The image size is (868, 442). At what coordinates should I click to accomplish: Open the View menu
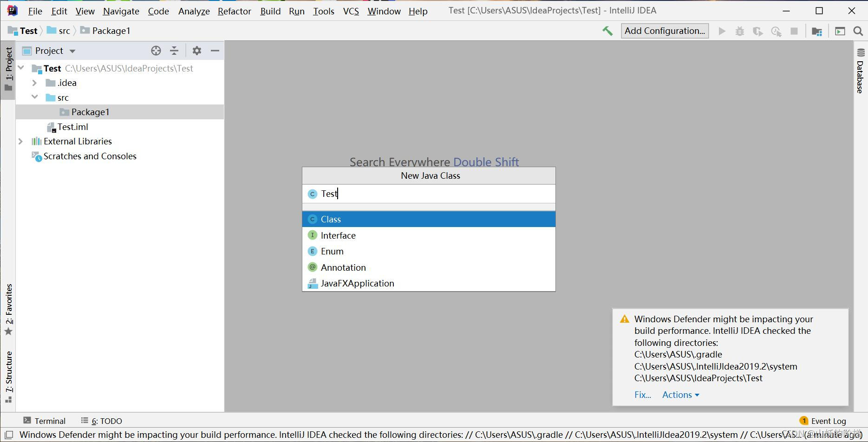click(85, 11)
